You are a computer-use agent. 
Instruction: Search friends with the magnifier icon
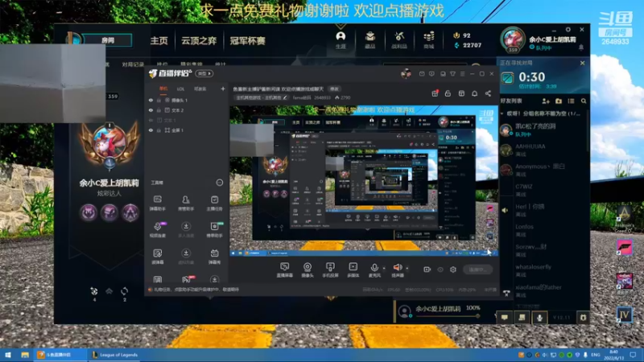(584, 101)
